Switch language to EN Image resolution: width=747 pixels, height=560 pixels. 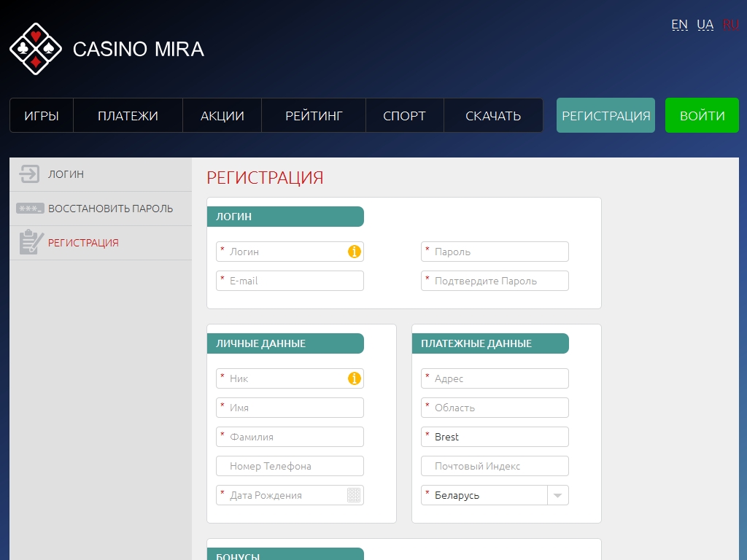tap(679, 25)
